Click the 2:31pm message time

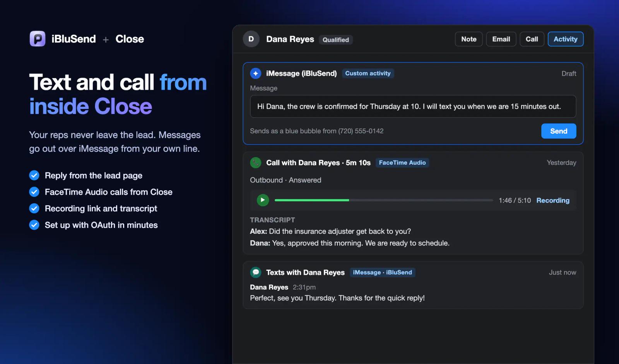pyautogui.click(x=304, y=287)
